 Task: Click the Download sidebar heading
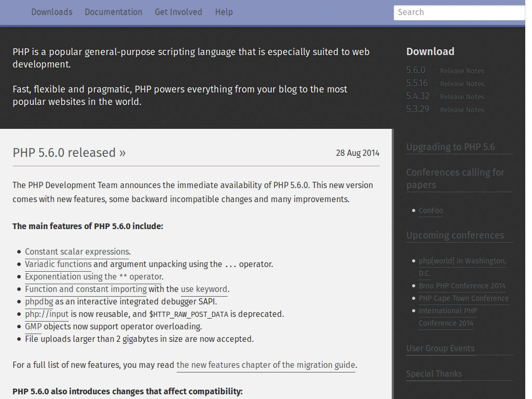coord(430,51)
